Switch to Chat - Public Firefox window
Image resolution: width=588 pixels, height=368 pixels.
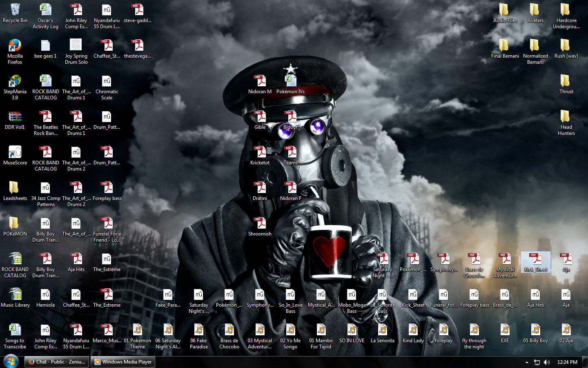click(x=57, y=362)
